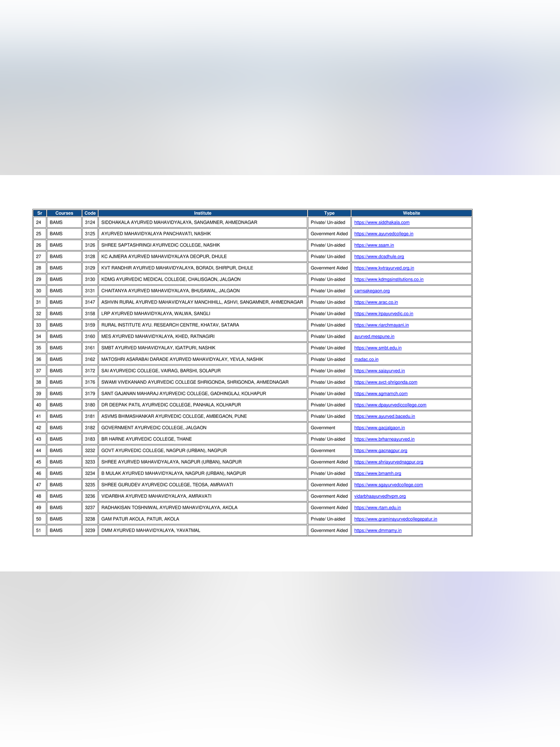The width and height of the screenshot is (560, 747).
Task: Select 'GAM PATUR AKOLA, PATUR, AKOLA' cell
Action: [203, 519]
